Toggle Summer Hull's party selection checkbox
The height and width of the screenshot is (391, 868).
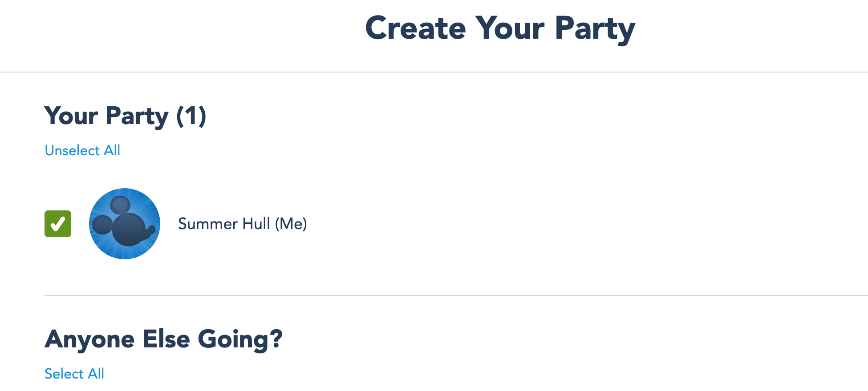click(x=58, y=224)
